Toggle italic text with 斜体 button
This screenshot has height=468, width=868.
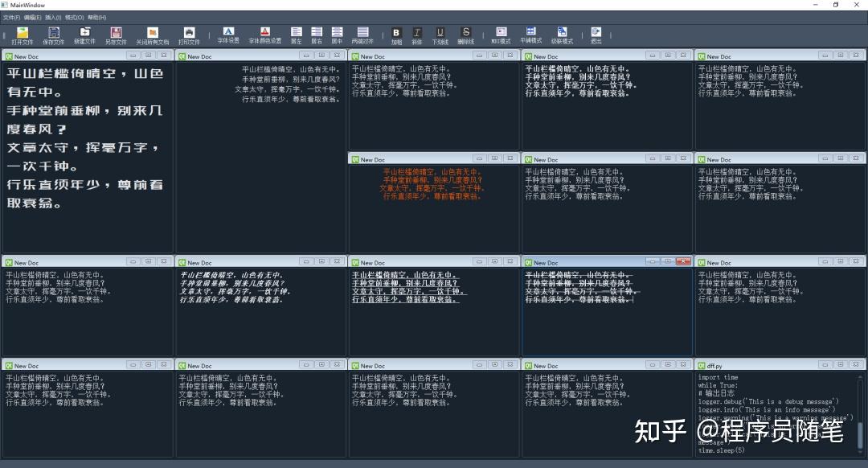[x=419, y=32]
